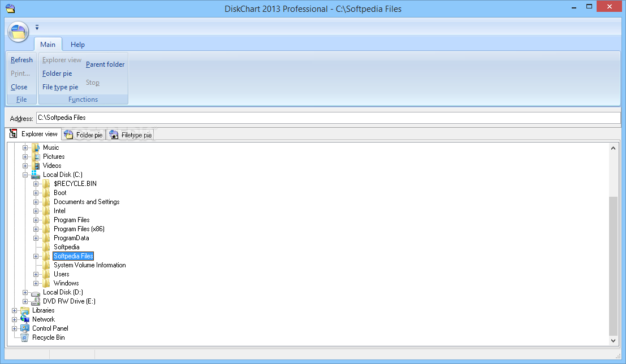Switch to the Filetype pie tab

pos(131,135)
